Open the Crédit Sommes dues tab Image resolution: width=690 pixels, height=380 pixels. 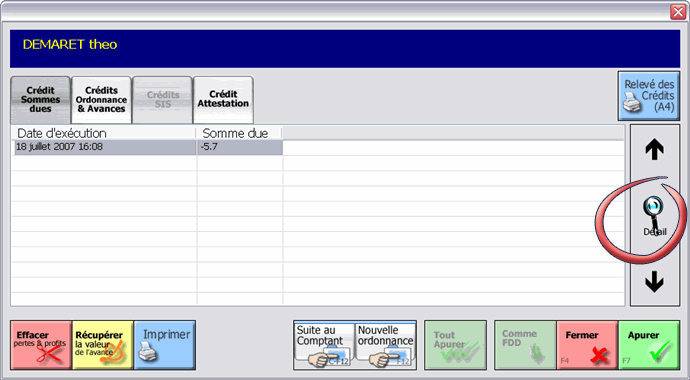pyautogui.click(x=40, y=100)
